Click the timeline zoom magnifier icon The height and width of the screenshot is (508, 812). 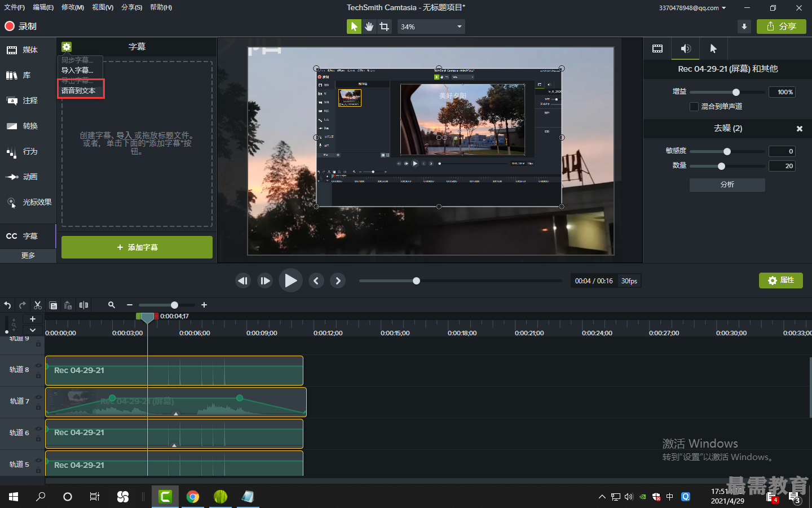point(112,305)
